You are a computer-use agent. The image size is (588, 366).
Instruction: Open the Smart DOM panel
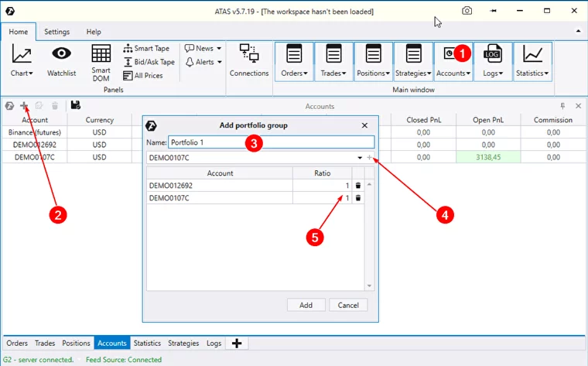click(x=101, y=62)
